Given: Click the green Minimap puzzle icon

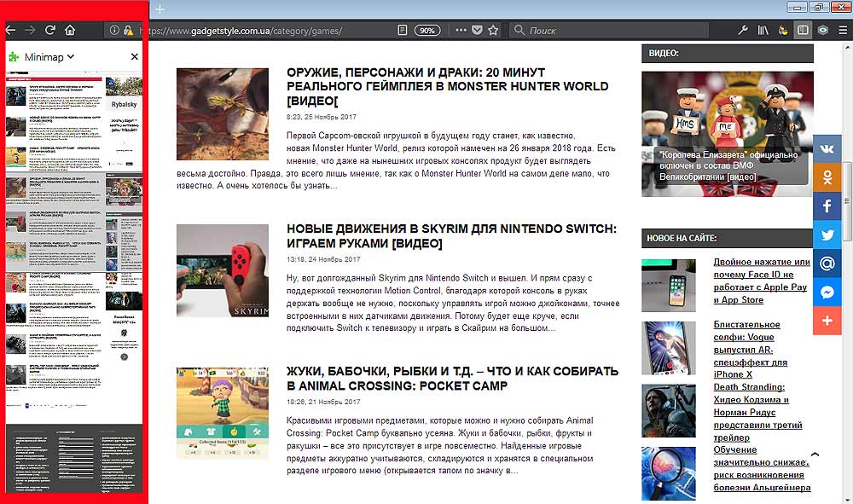Looking at the screenshot, I should pos(14,56).
